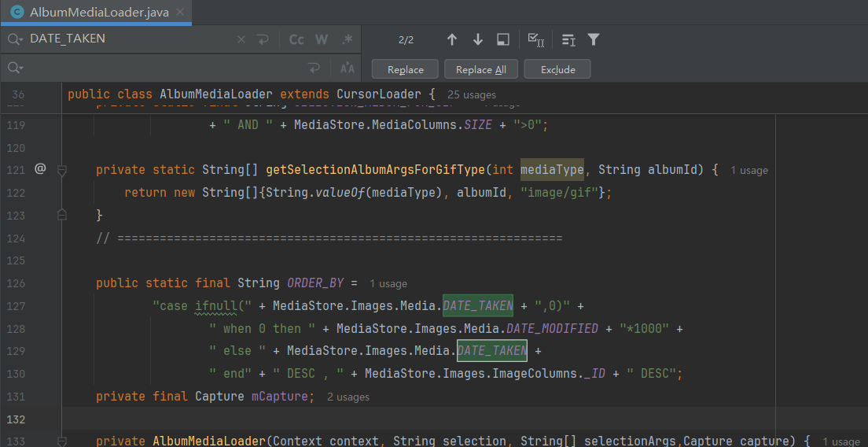Click fold end marker at line 123
This screenshot has height=447, width=868.
(x=62, y=214)
